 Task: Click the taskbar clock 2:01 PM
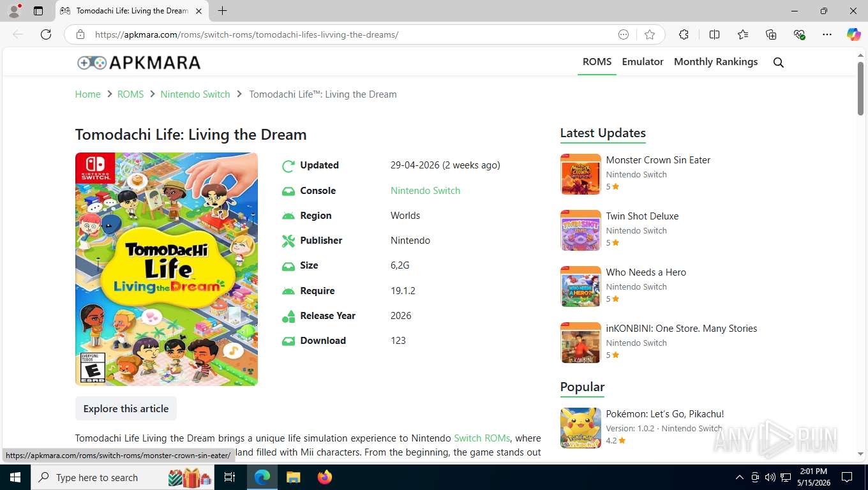click(x=812, y=471)
